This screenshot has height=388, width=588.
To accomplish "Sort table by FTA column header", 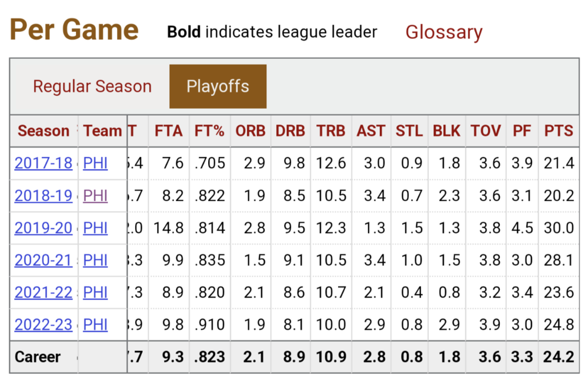I will [169, 131].
